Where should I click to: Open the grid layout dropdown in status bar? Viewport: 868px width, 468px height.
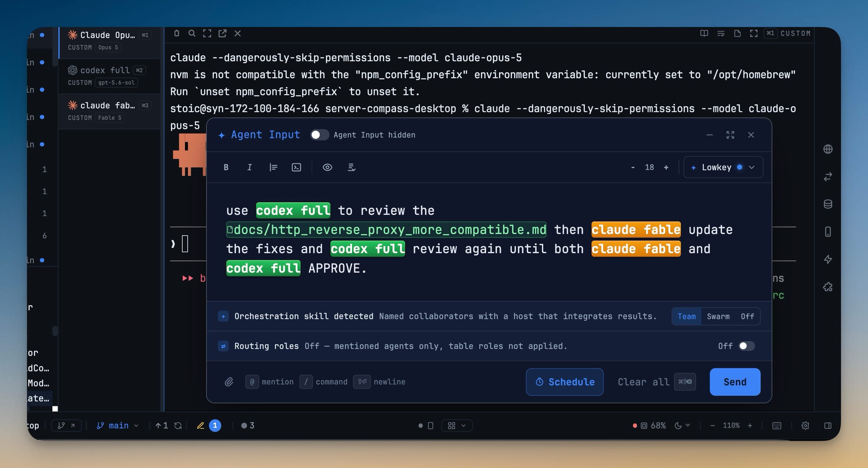[x=457, y=426]
